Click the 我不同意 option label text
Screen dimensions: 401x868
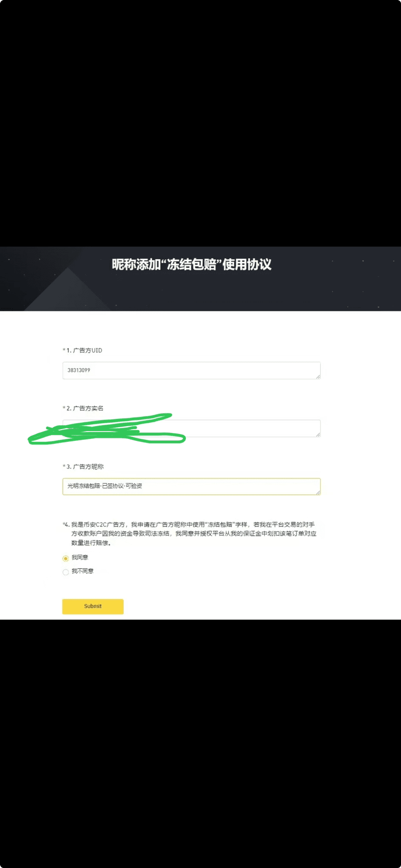coord(83,571)
